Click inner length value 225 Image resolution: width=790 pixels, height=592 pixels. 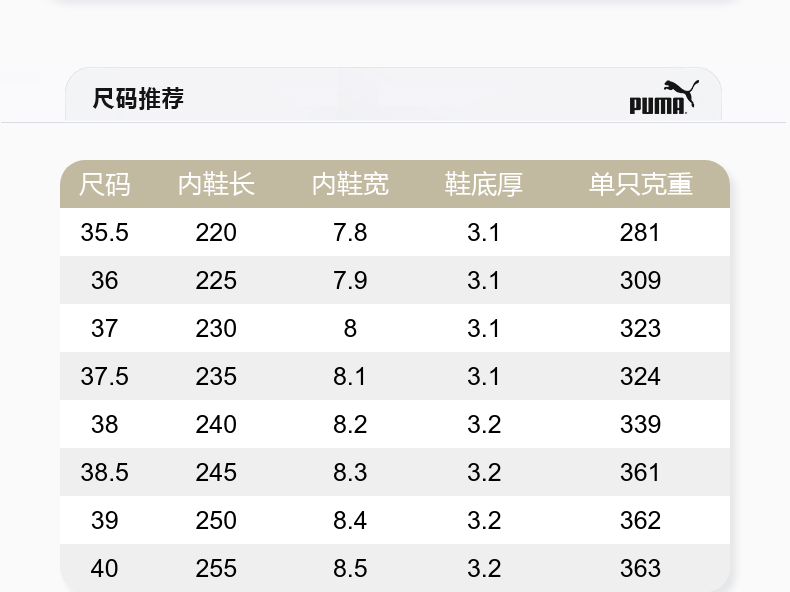pos(216,281)
